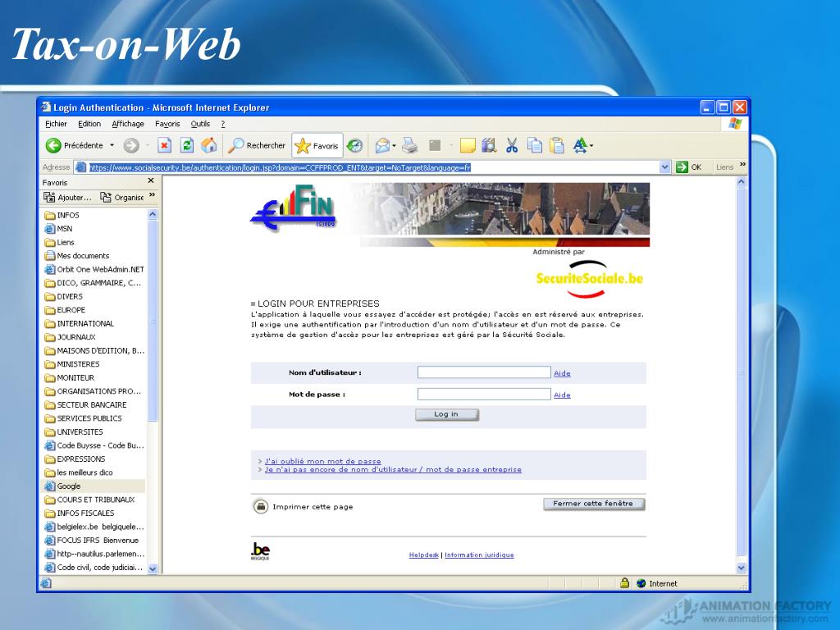Viewport: 840px width, 630px height.
Task: Open Rechercher search tool
Action: coord(257,145)
